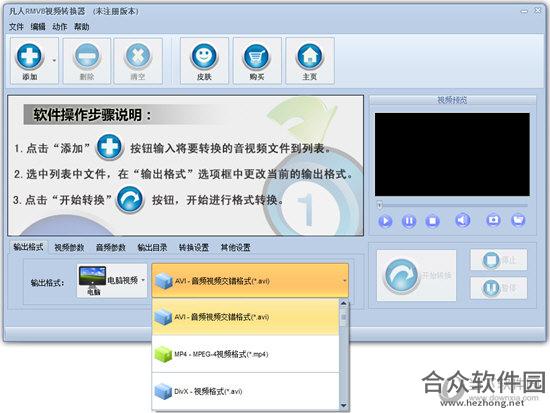Select the highlighted AVI format in the list

(246, 317)
